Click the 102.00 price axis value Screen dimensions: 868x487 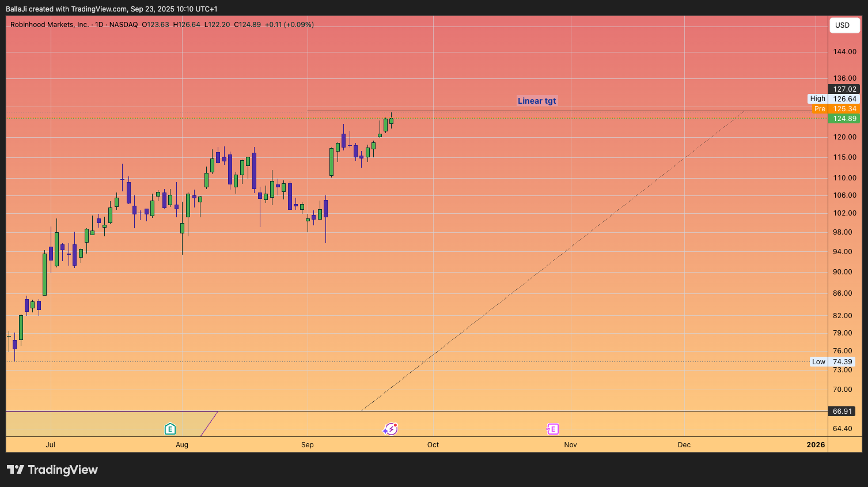click(845, 213)
